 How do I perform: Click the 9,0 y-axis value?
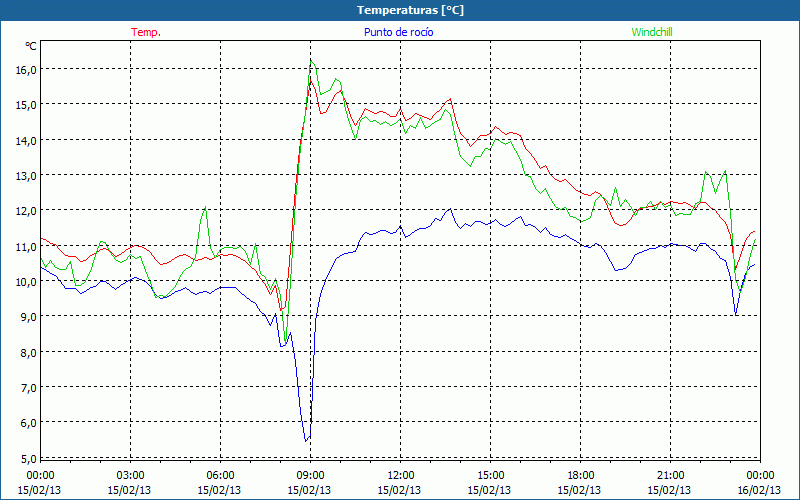28,317
